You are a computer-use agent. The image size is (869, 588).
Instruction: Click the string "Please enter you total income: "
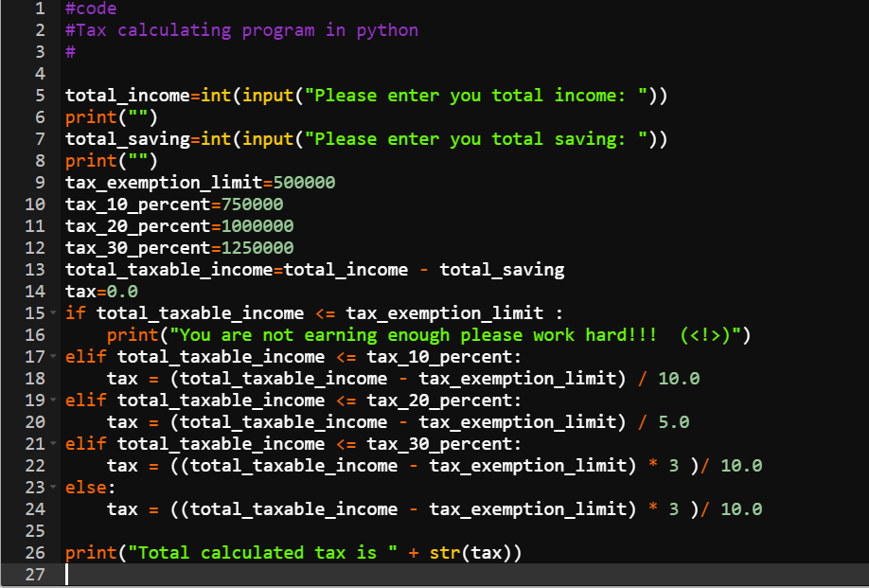point(475,96)
